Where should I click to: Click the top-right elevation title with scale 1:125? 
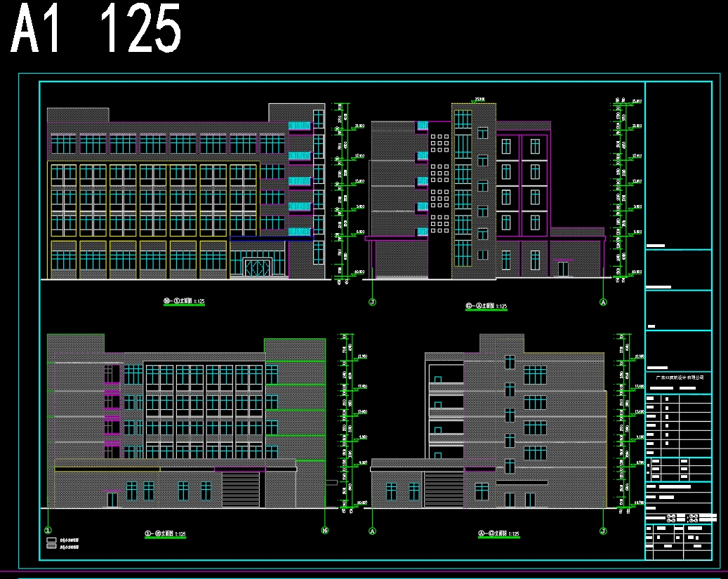tap(486, 307)
